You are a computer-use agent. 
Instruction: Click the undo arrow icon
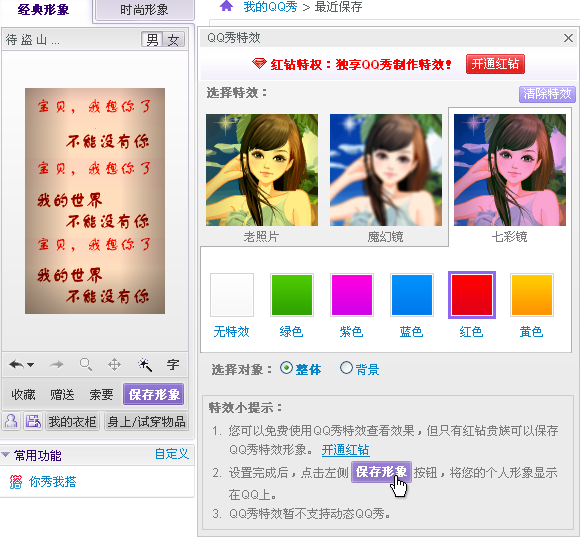pyautogui.click(x=16, y=365)
